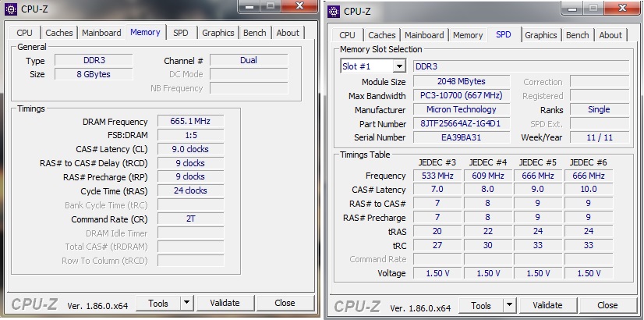The height and width of the screenshot is (320, 644).
Task: Switch to Memory tab in right CPU-Z window
Action: pos(468,35)
